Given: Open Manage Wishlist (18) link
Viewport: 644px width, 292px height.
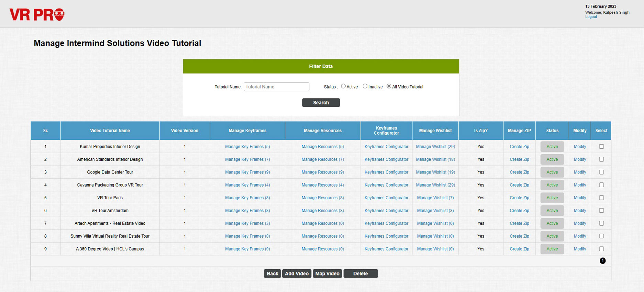Looking at the screenshot, I should (435, 159).
